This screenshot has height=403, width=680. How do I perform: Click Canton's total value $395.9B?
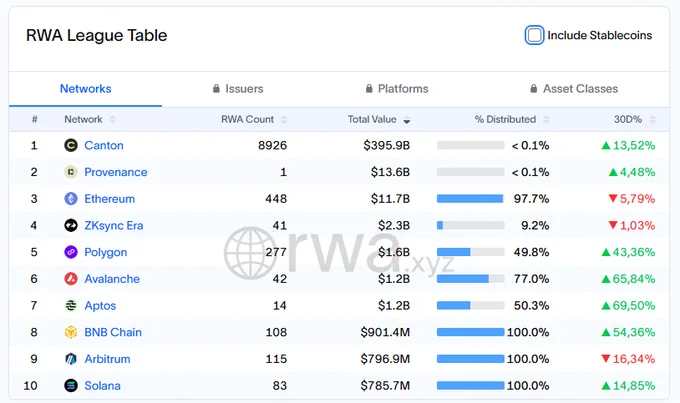tap(386, 145)
